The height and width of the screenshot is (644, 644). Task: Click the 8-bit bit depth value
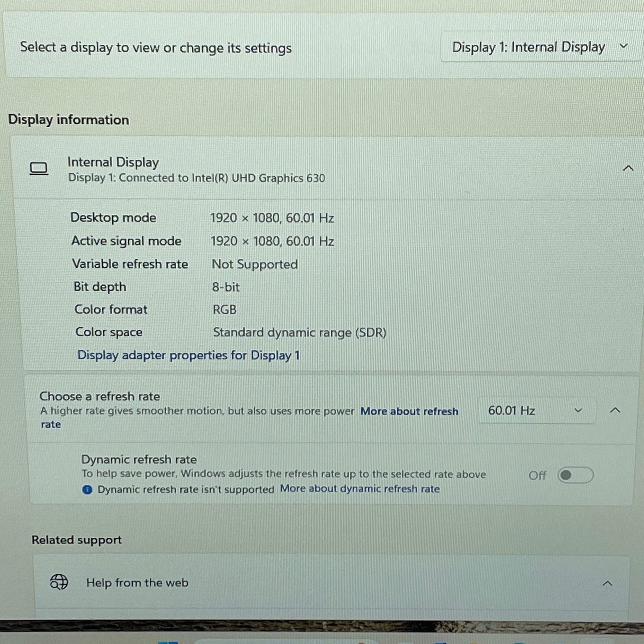coord(226,287)
